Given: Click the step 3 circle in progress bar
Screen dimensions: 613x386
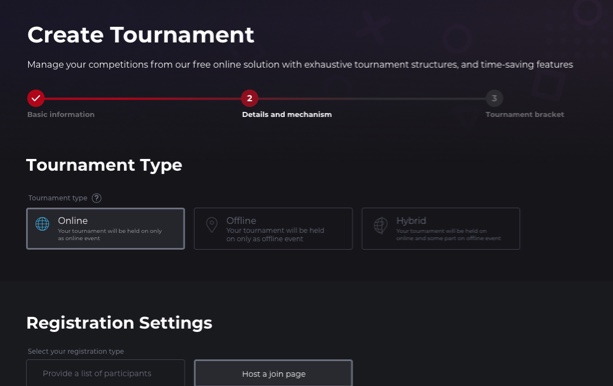Looking at the screenshot, I should tap(494, 98).
